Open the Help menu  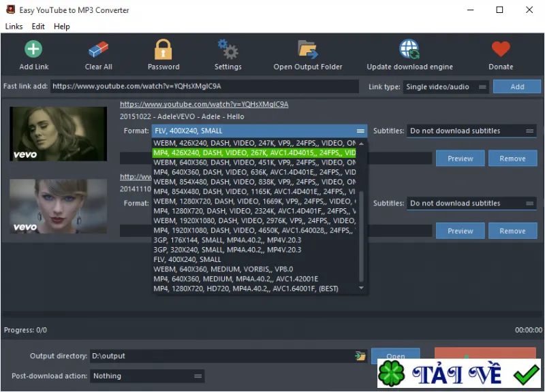pyautogui.click(x=62, y=27)
